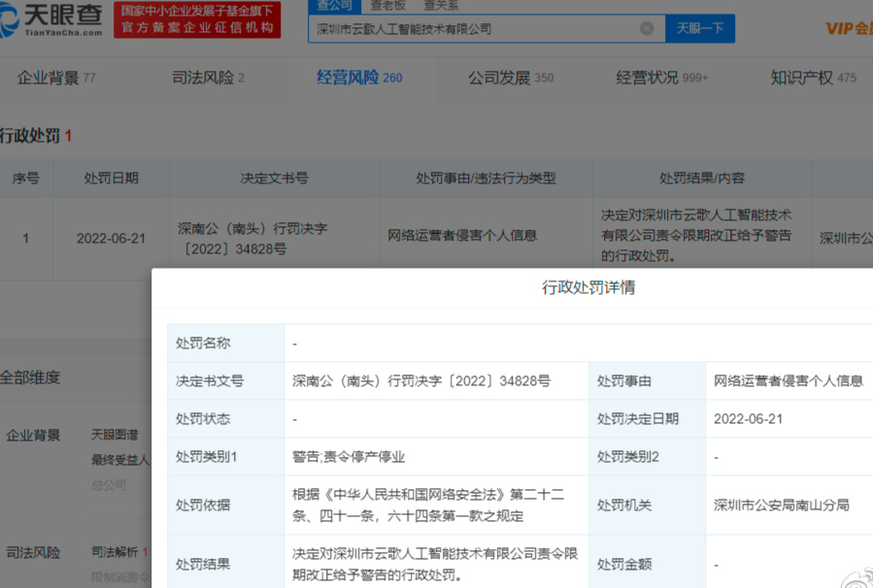Open the 司法解析 link in background
Screen dimensions: 873x588
[115, 552]
